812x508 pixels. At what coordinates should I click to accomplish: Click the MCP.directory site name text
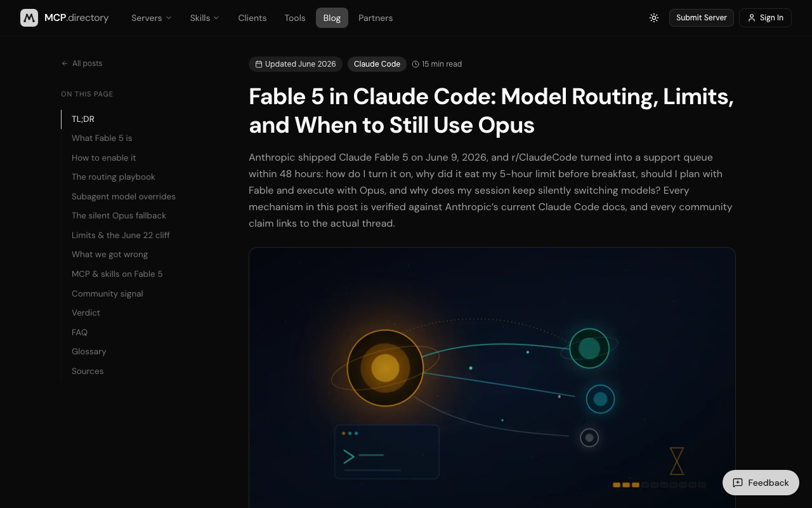[x=76, y=18]
